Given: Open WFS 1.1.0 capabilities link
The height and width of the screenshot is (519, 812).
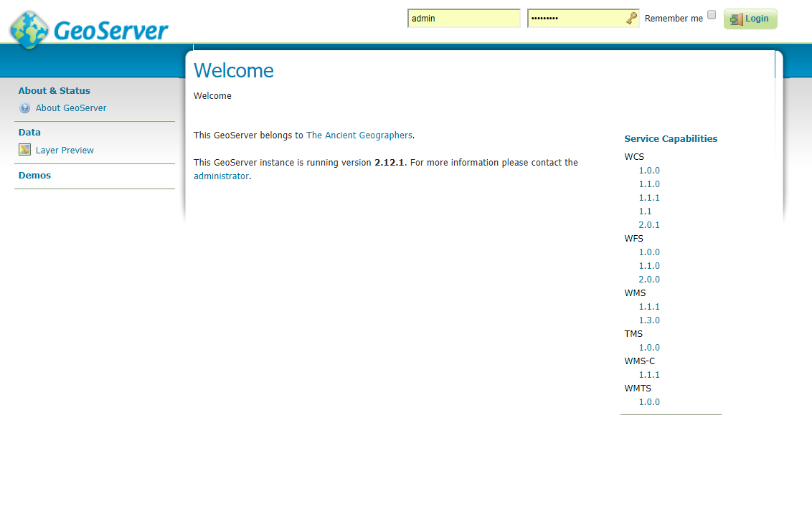Looking at the screenshot, I should pos(649,265).
